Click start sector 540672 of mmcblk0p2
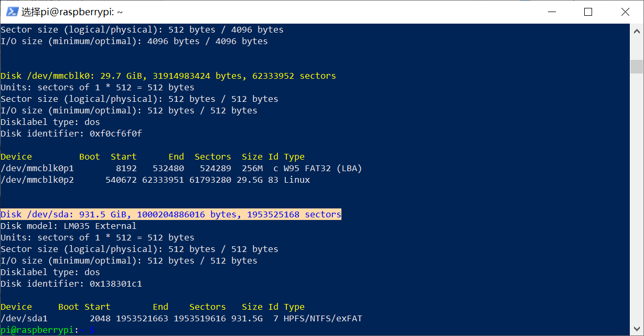 [121, 180]
